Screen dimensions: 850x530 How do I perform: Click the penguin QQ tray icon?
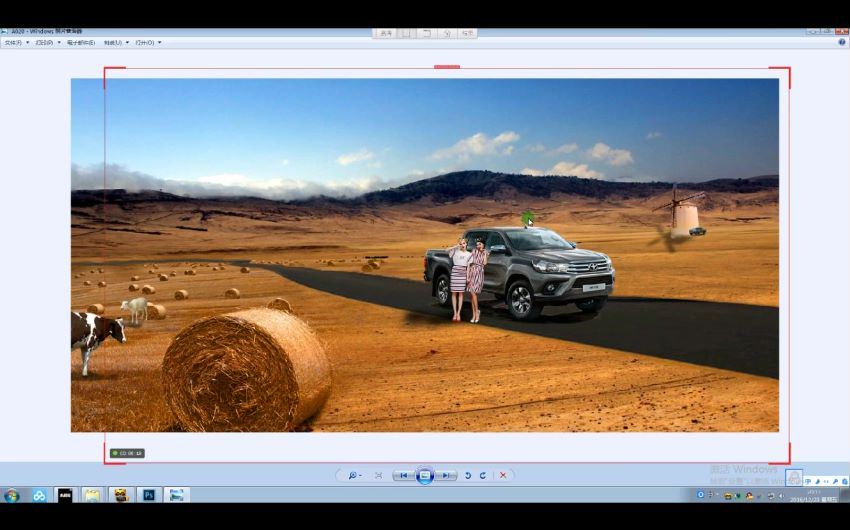coord(749,496)
